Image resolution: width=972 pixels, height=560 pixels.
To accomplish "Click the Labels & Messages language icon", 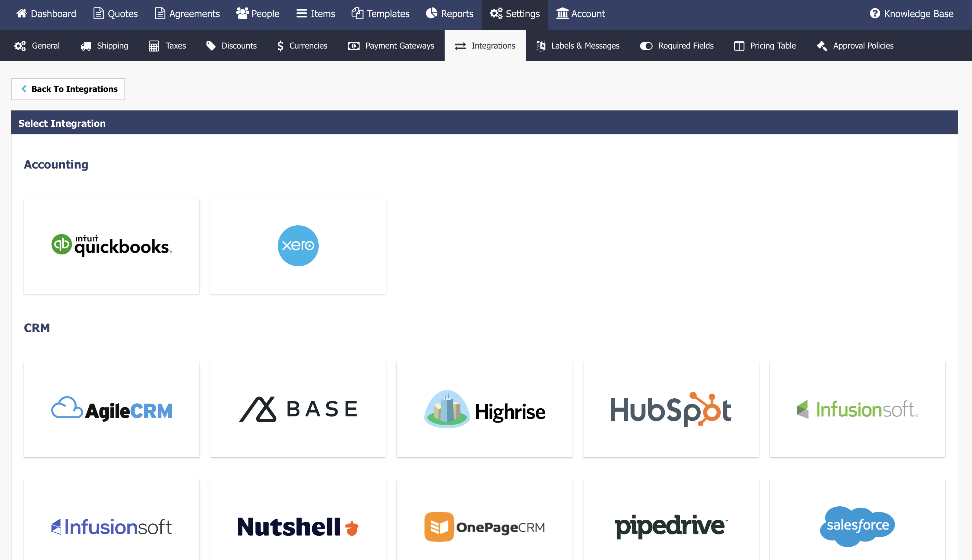I will pyautogui.click(x=540, y=46).
